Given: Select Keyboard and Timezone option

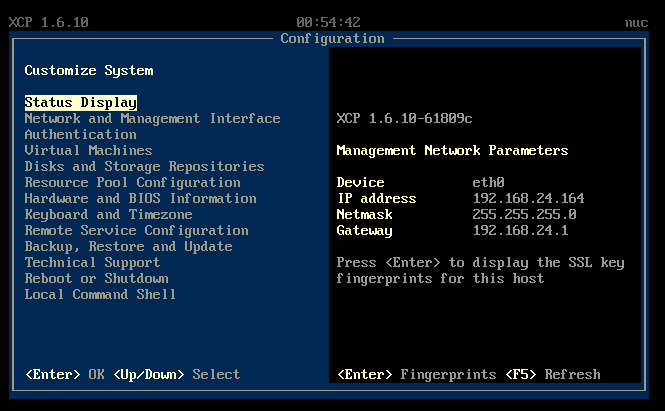Looking at the screenshot, I should pos(108,214).
